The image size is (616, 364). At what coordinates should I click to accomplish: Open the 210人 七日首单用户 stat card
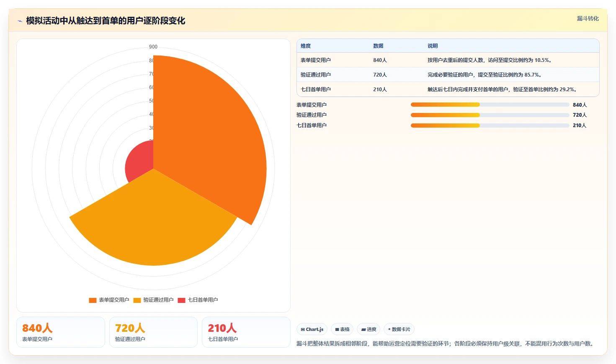(x=246, y=332)
